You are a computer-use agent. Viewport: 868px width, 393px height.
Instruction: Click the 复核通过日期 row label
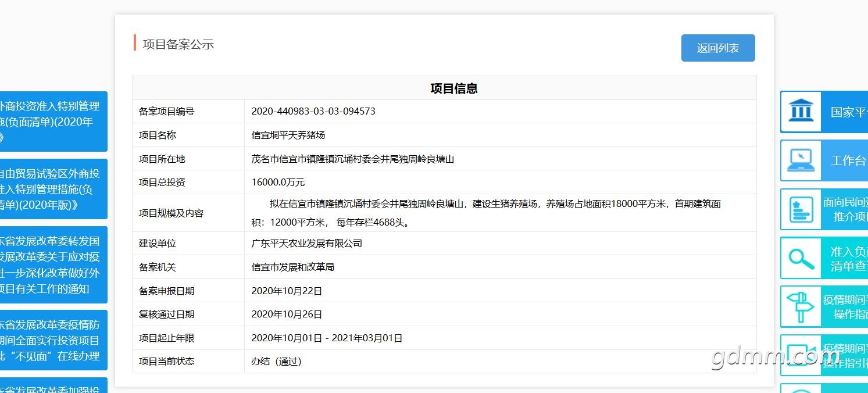click(167, 314)
